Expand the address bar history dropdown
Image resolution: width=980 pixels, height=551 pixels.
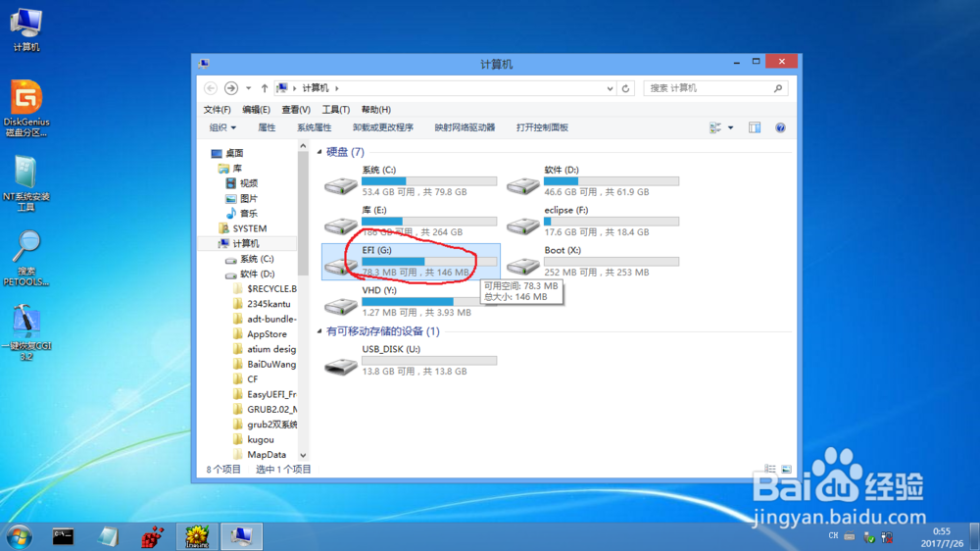pyautogui.click(x=610, y=88)
